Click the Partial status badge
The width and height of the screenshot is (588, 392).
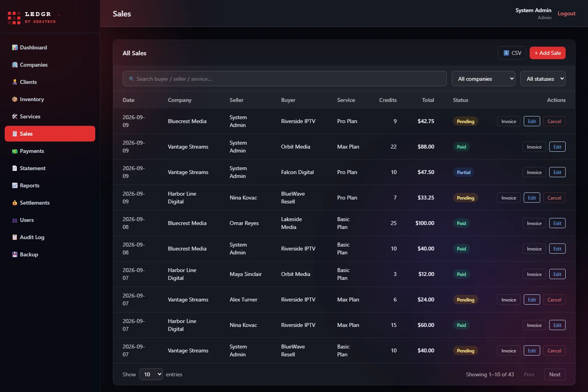point(464,172)
